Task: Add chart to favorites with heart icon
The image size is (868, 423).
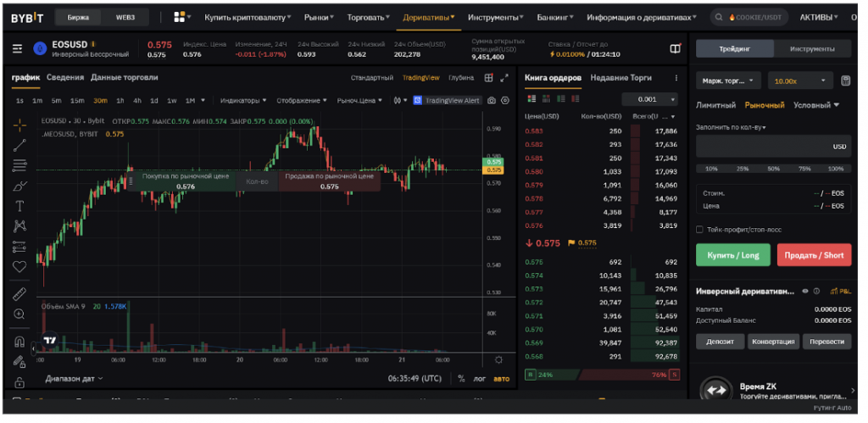Action: click(x=20, y=266)
